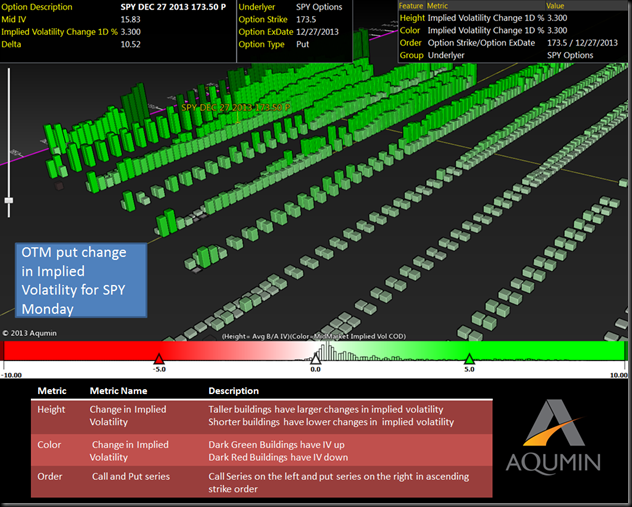
Task: Select the green 5.0 triangle marker
Action: 469,359
